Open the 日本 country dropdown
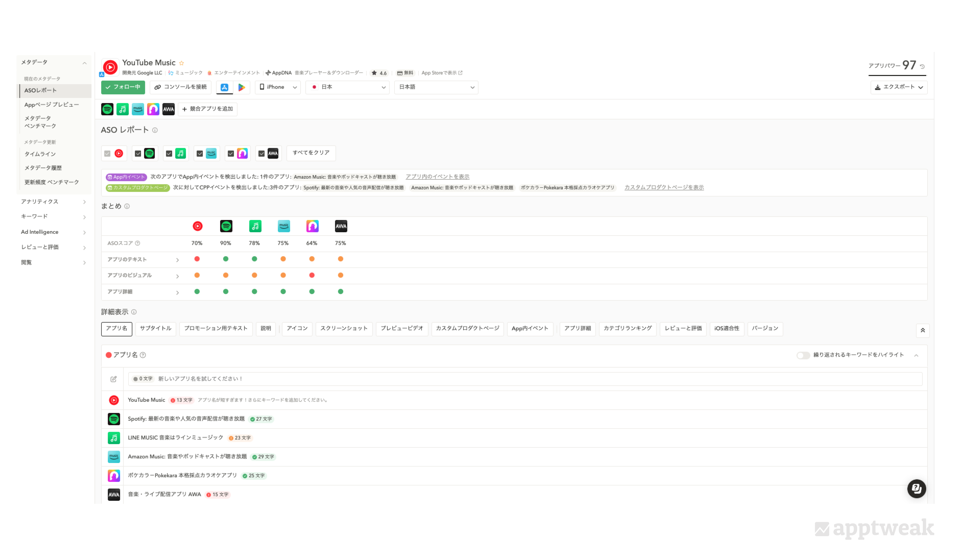This screenshot has height=560, width=960. click(347, 87)
